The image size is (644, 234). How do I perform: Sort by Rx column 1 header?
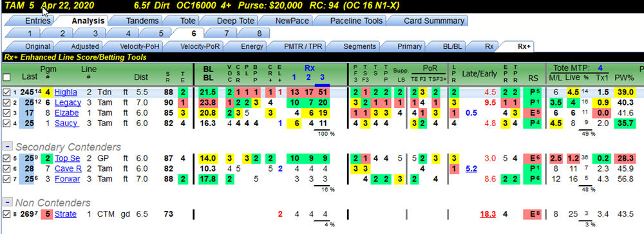pyautogui.click(x=294, y=77)
